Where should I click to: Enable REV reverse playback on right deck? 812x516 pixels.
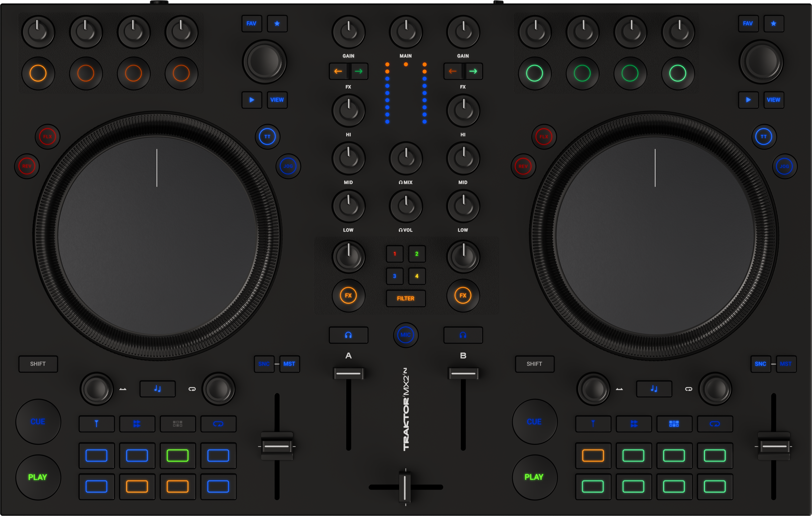(523, 166)
